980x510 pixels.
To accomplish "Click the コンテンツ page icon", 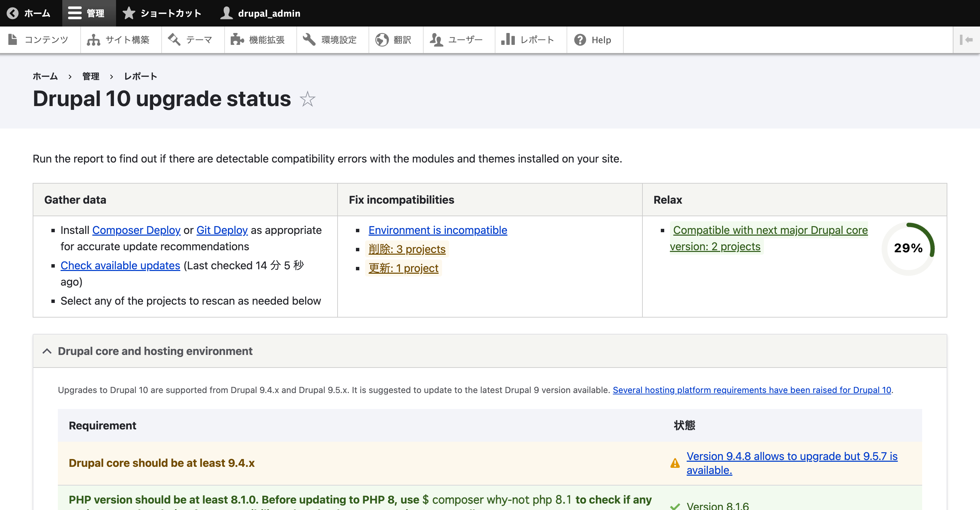I will pyautogui.click(x=13, y=39).
